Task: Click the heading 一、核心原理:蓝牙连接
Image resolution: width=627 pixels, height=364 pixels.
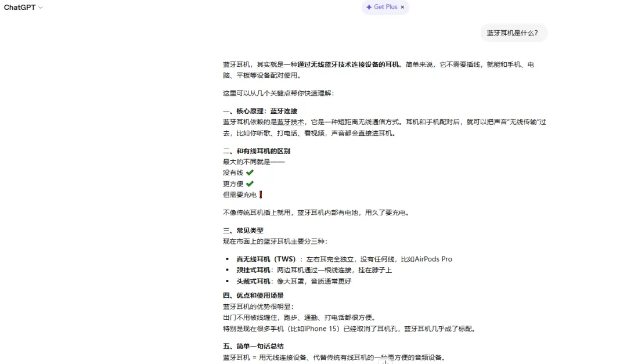Action: [260, 111]
